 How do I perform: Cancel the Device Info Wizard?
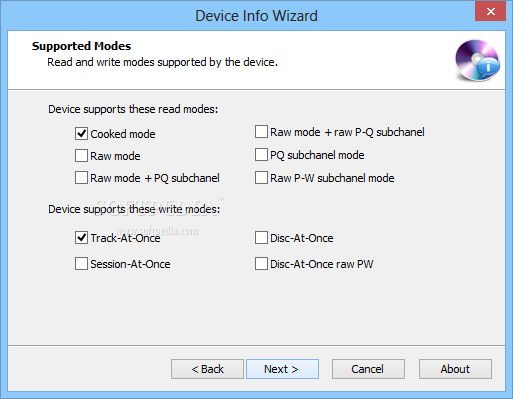click(x=368, y=369)
